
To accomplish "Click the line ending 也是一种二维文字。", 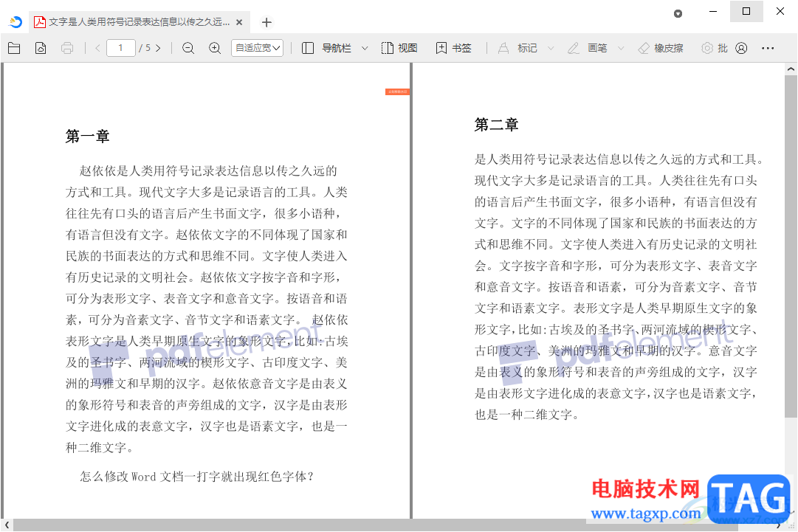I will pyautogui.click(x=527, y=415).
